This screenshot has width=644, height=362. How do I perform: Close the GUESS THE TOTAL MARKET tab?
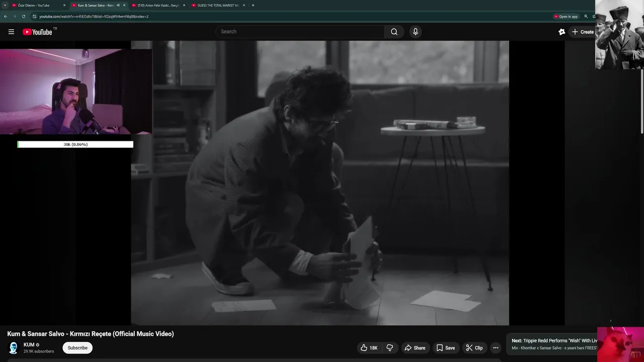click(x=244, y=5)
